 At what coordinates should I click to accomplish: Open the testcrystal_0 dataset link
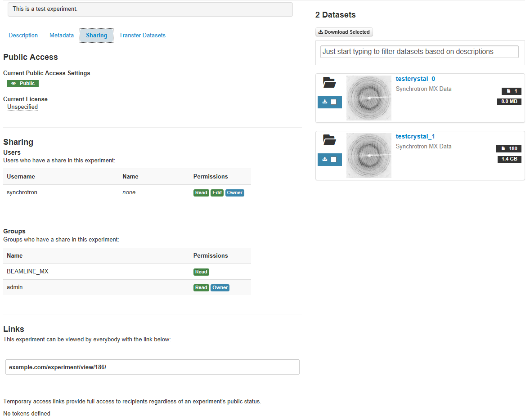click(415, 79)
